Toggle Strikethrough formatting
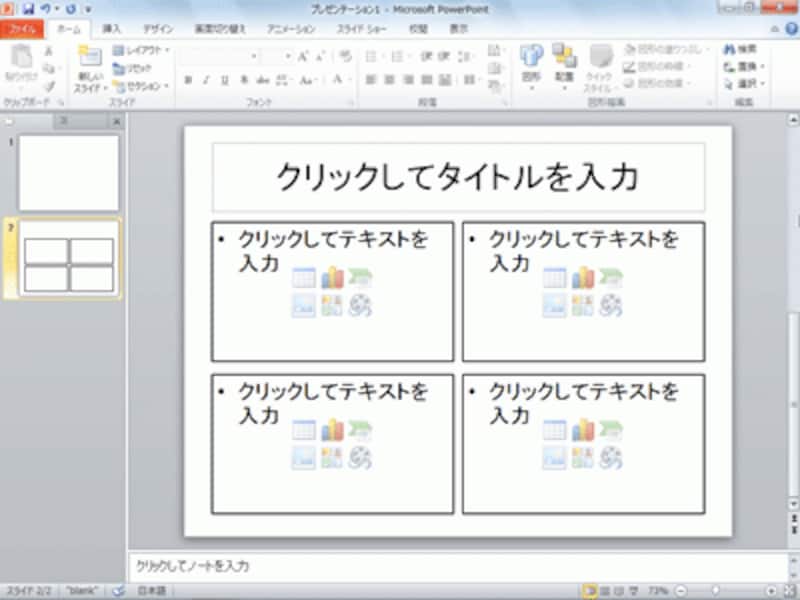This screenshot has width=800, height=600. pyautogui.click(x=263, y=80)
